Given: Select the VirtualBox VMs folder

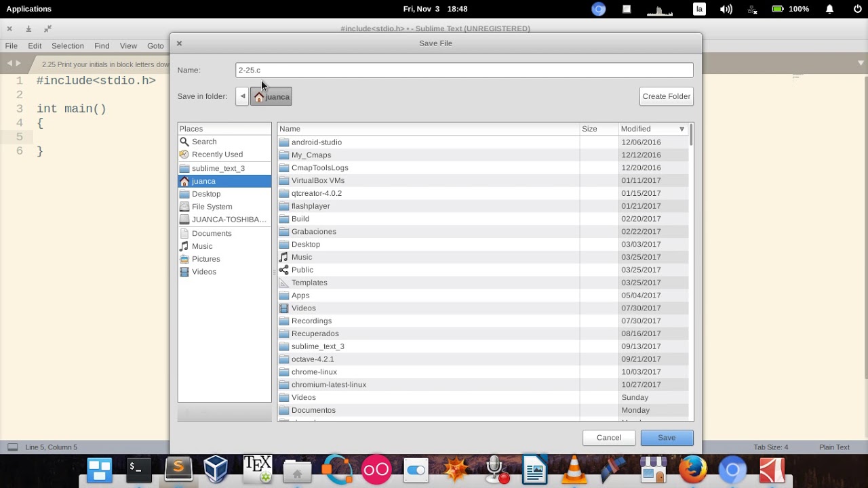Looking at the screenshot, I should (x=483, y=180).
